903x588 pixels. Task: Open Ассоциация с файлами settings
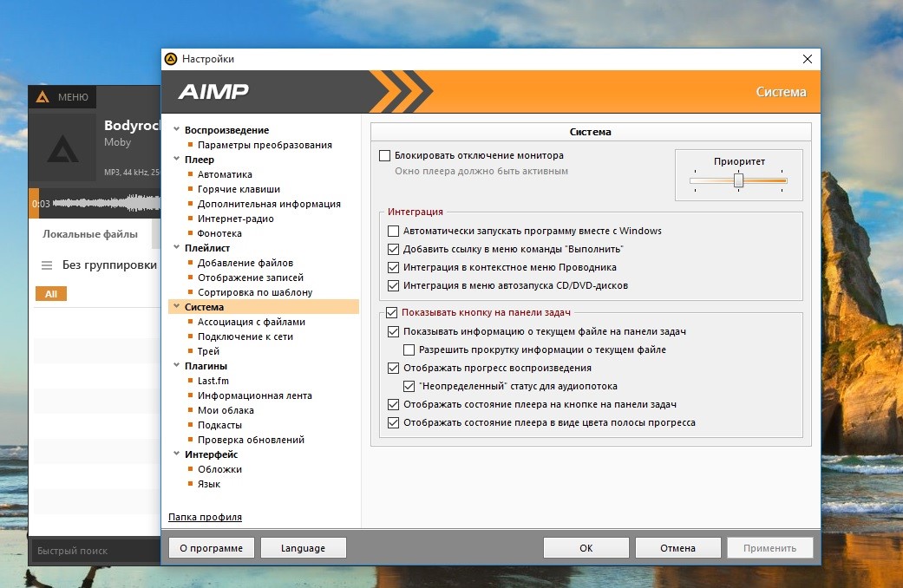pos(251,322)
